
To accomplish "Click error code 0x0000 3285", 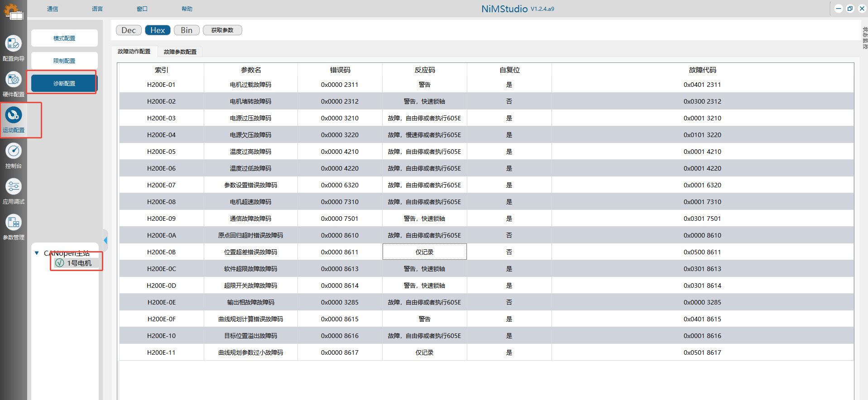I will [340, 302].
